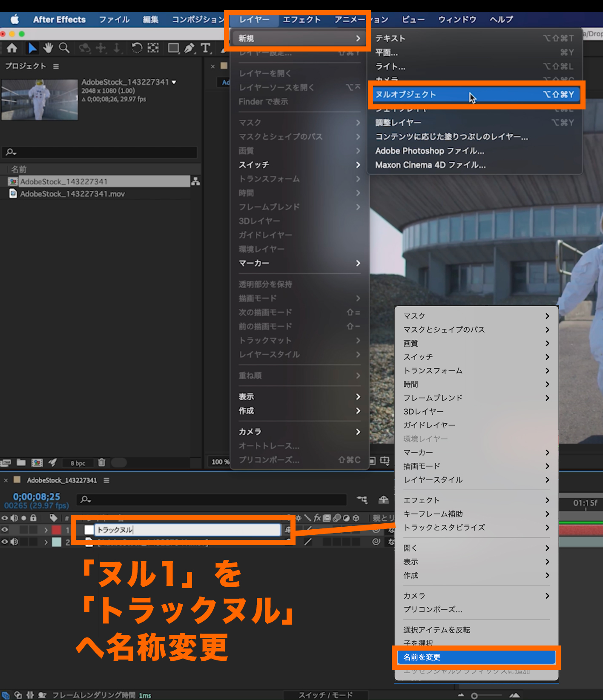Expand the マーカー submenu in Layer menu
Image resolution: width=603 pixels, height=700 pixels.
click(x=299, y=263)
